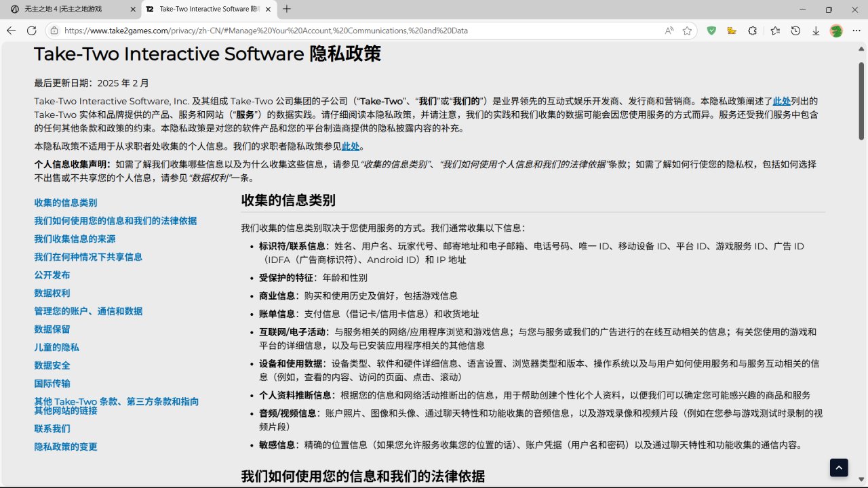Open the Favorites list panel

(775, 30)
